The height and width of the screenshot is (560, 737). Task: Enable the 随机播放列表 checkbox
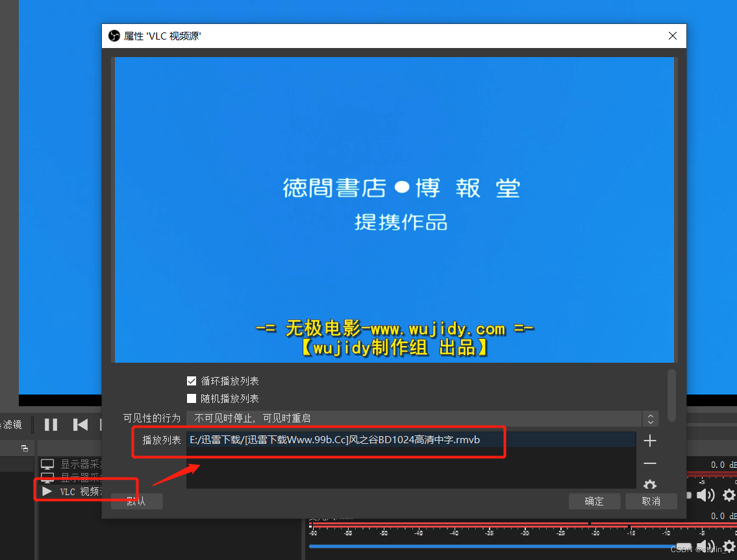click(192, 398)
